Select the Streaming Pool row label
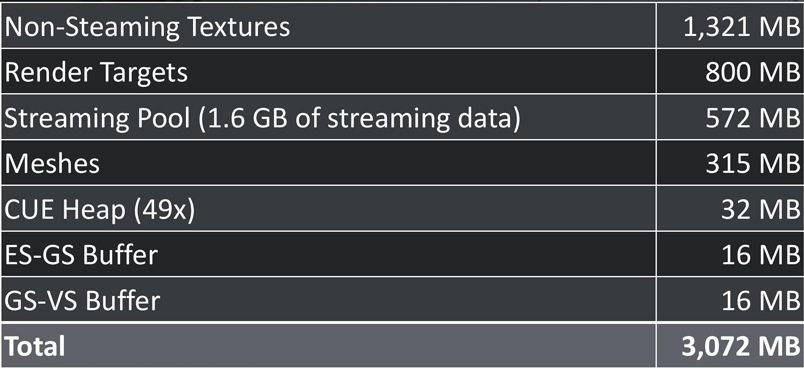 [262, 118]
